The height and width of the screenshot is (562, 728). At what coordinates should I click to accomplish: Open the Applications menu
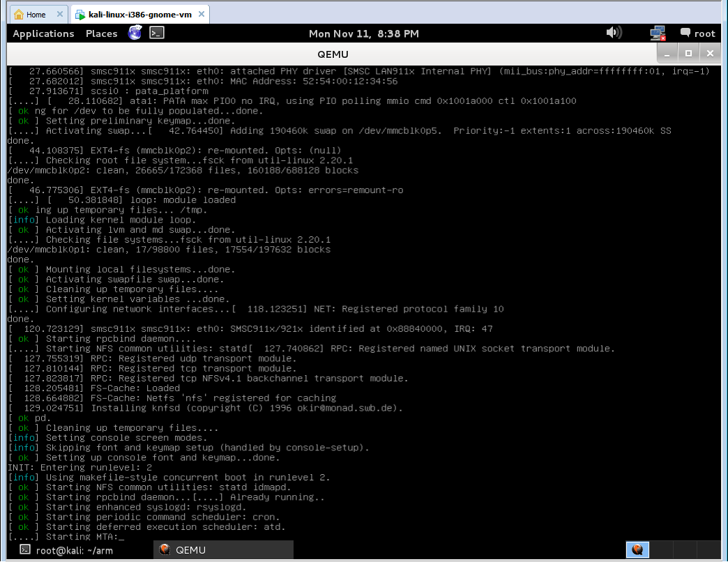(x=43, y=33)
